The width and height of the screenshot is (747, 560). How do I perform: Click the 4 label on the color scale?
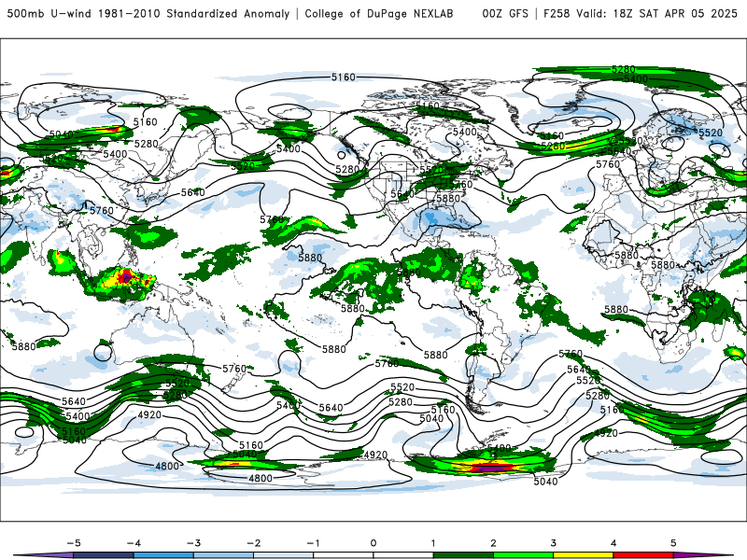click(x=613, y=543)
